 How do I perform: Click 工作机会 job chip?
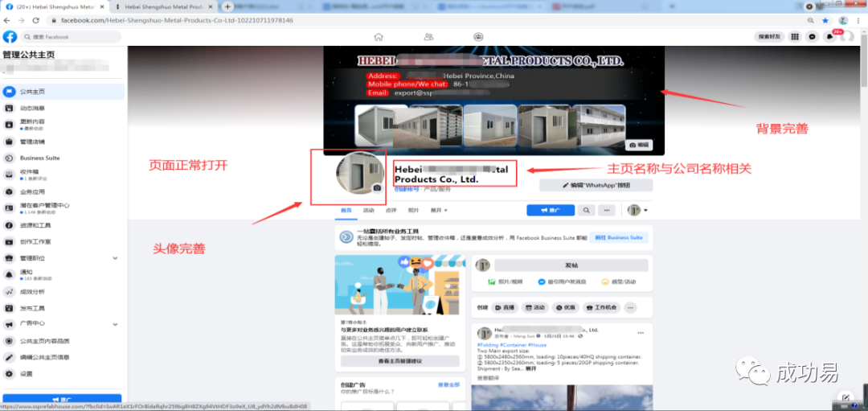pyautogui.click(x=601, y=307)
